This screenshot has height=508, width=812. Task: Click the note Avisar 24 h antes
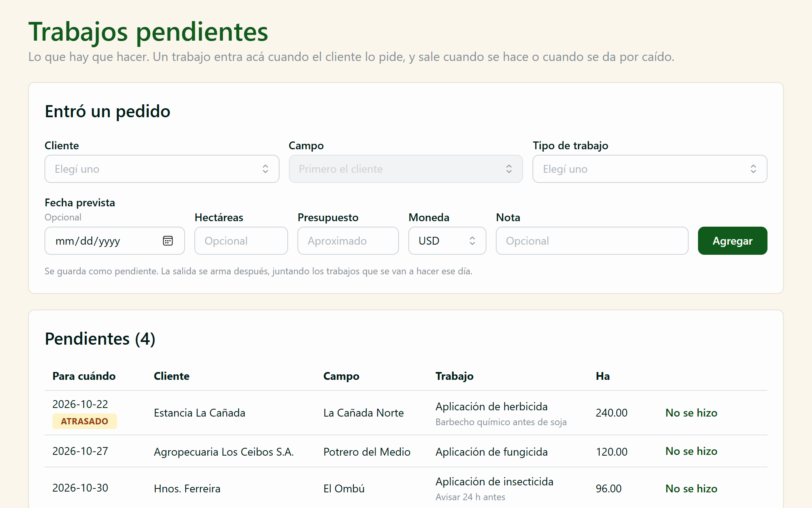[470, 497]
